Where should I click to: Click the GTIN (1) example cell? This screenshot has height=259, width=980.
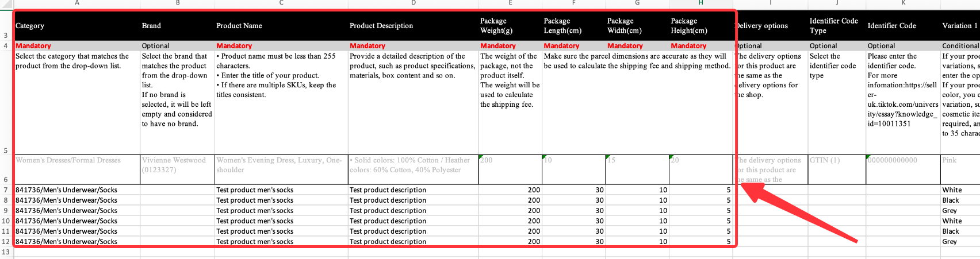point(836,169)
